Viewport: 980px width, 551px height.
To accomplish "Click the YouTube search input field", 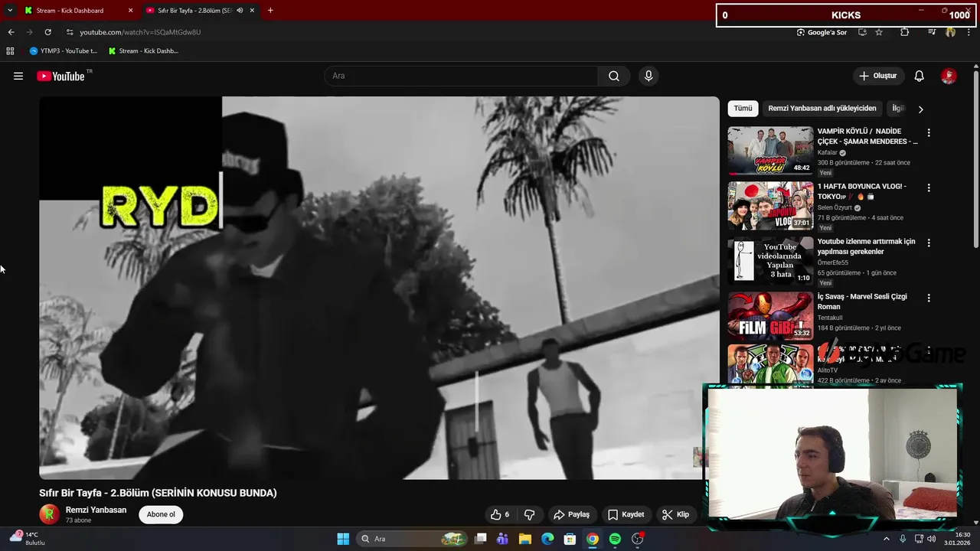I will (461, 76).
